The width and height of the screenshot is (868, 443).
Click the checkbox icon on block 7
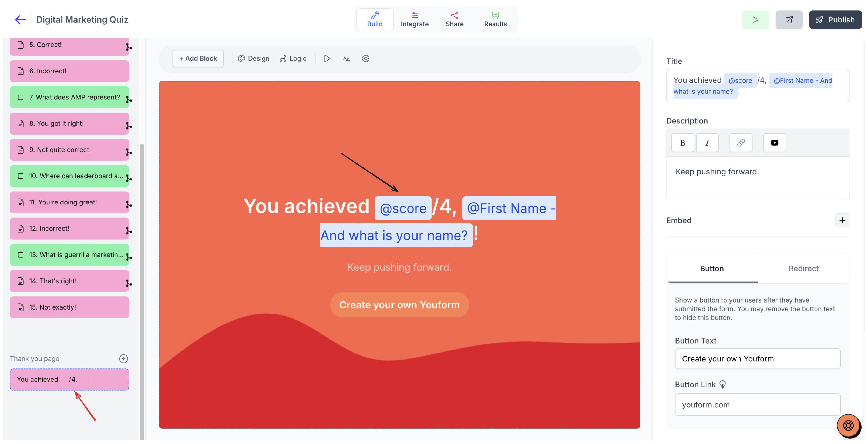click(21, 97)
